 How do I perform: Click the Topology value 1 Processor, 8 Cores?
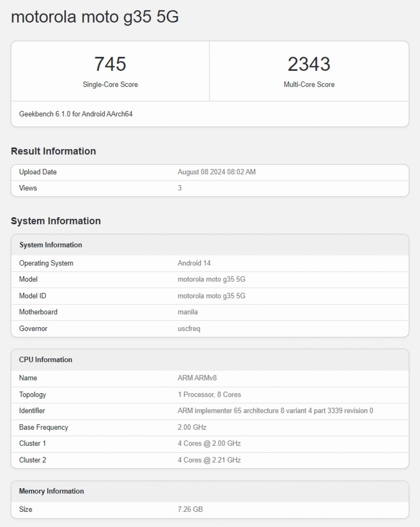click(209, 394)
